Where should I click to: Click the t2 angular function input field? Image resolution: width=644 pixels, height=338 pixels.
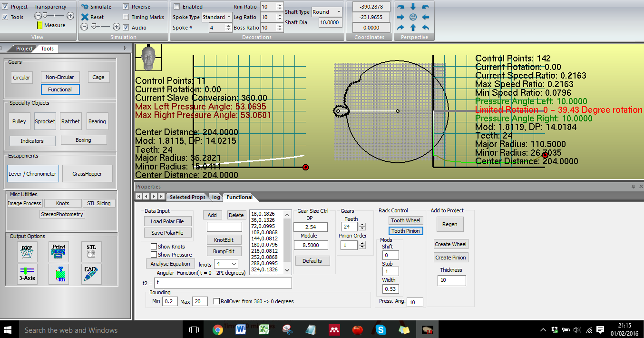coord(223,283)
